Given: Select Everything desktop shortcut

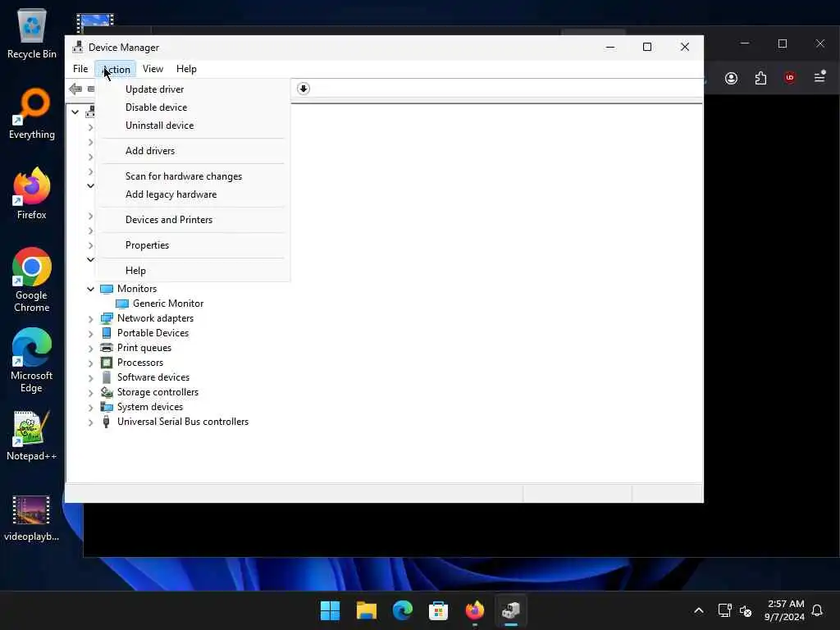Looking at the screenshot, I should 32,113.
